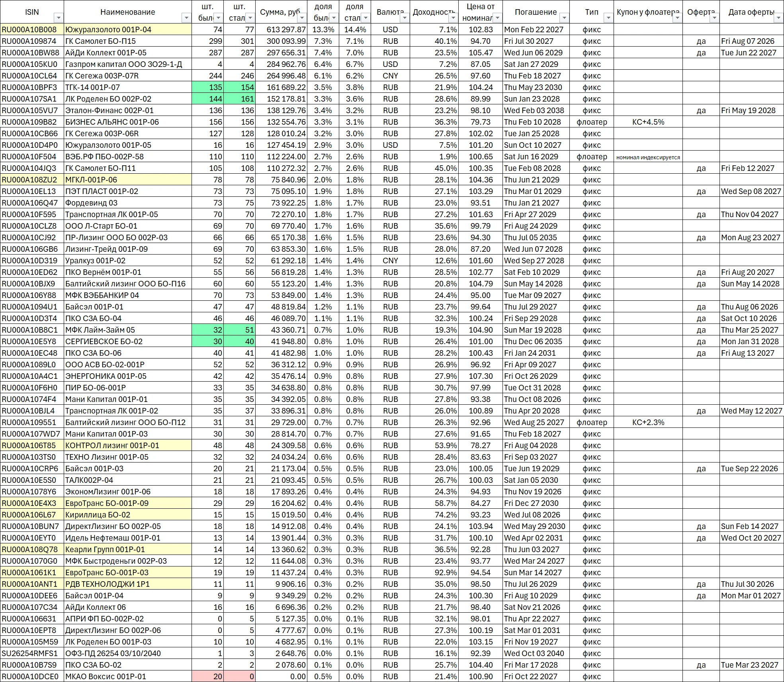Viewport: 784px width, 682px height.
Task: Click the maturity date Fri Jan 24 2031
Action: (536, 353)
